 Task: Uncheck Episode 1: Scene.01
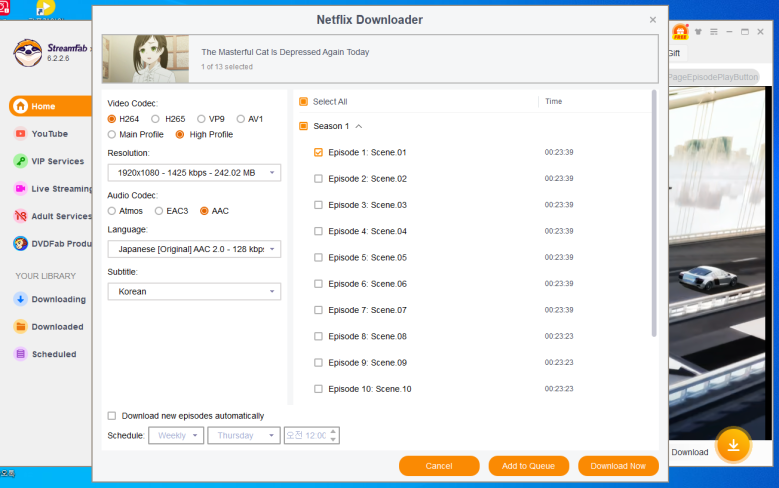pyautogui.click(x=318, y=152)
